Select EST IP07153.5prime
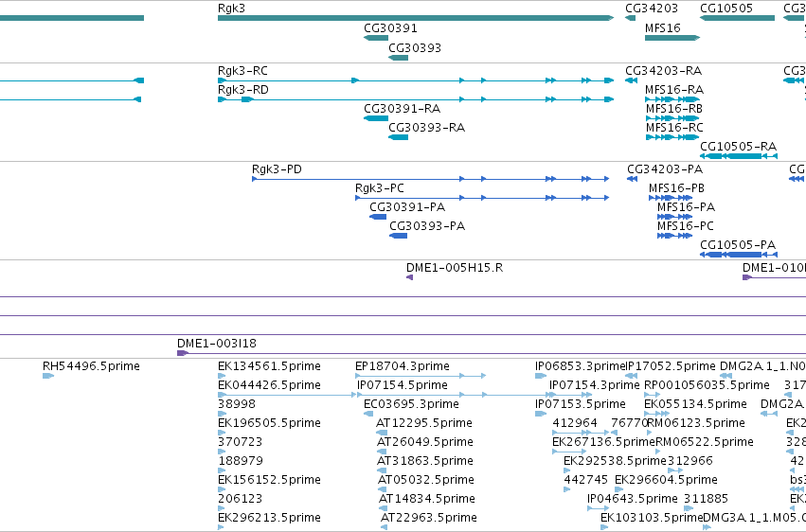Image resolution: width=806 pixels, height=532 pixels. click(540, 415)
